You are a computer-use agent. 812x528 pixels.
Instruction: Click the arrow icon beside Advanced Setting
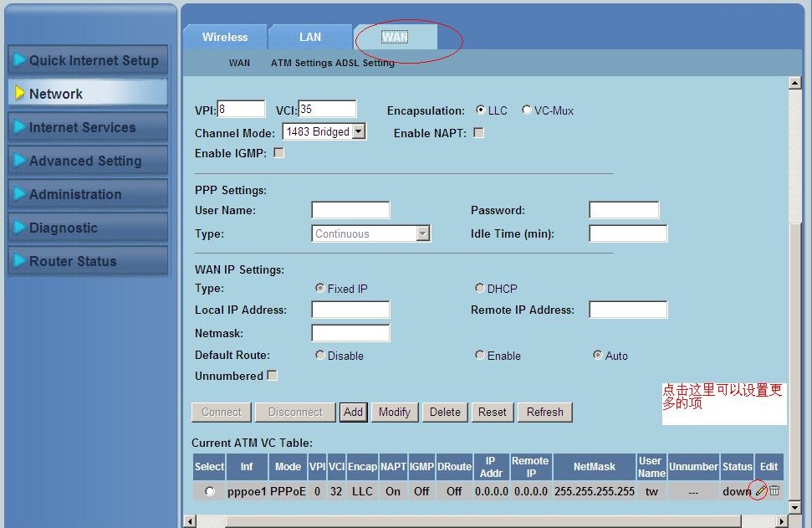(19, 160)
